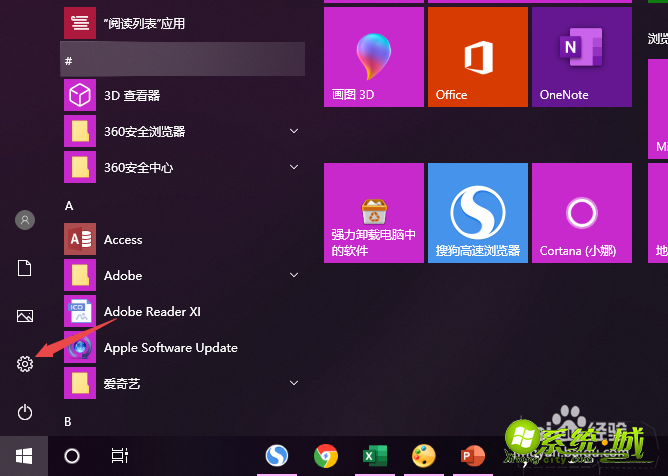
Task: Click the # section header
Action: coord(182,59)
